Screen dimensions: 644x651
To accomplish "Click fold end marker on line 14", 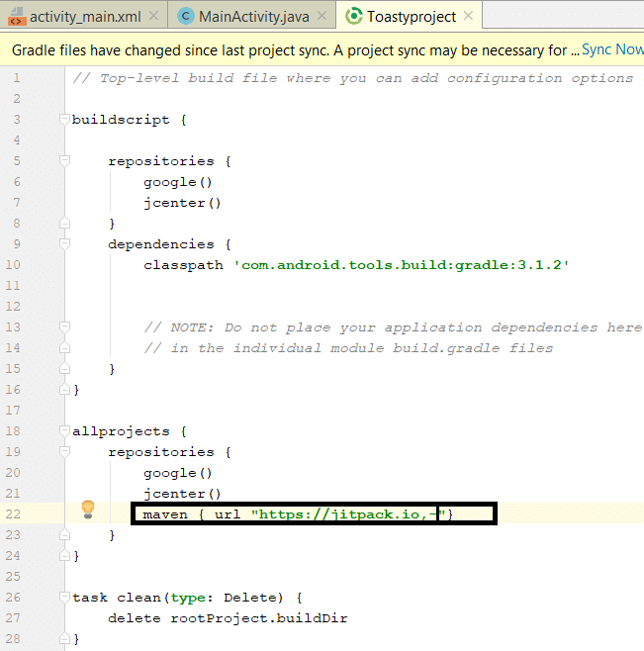I will click(64, 347).
